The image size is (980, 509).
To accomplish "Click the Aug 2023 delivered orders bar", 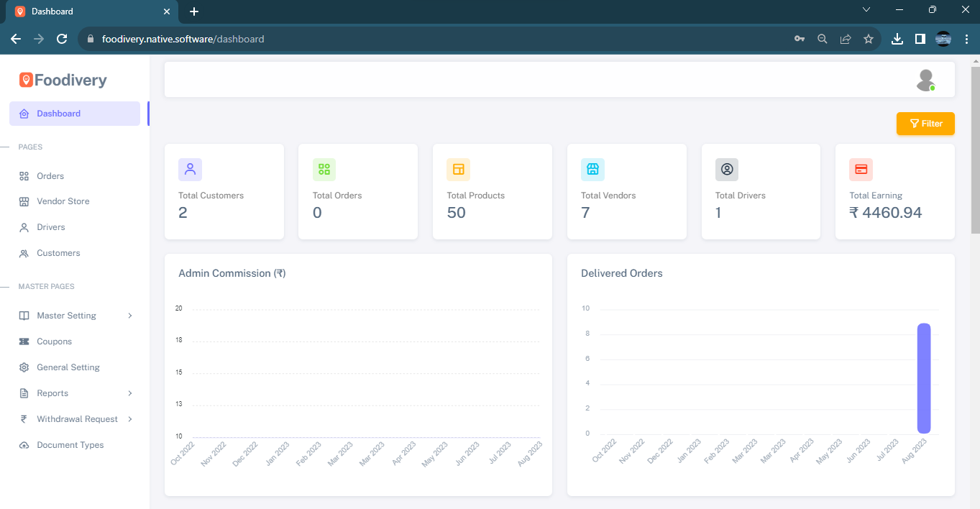I will tap(924, 378).
